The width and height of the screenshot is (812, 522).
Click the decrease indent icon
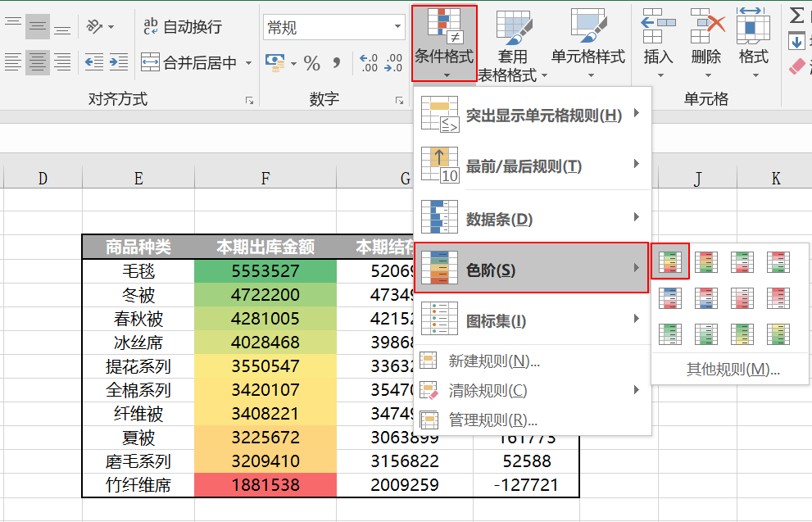click(93, 62)
